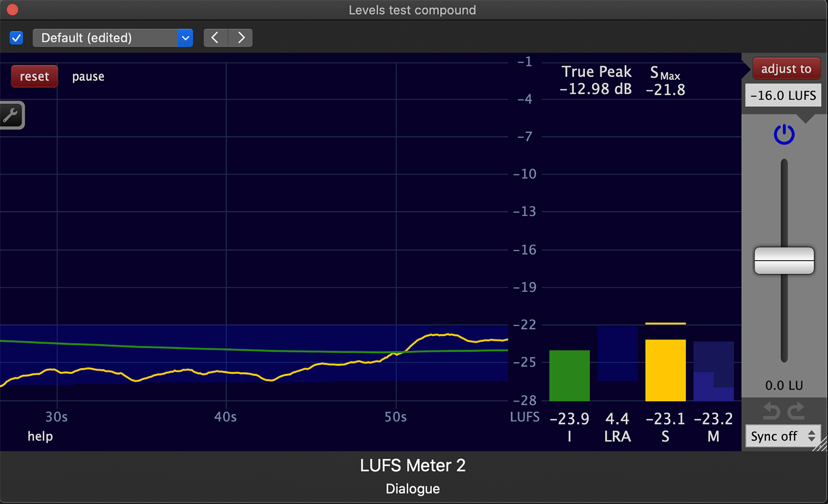Click the LUFS Meter 2 title
The height and width of the screenshot is (504, 828).
tap(413, 466)
